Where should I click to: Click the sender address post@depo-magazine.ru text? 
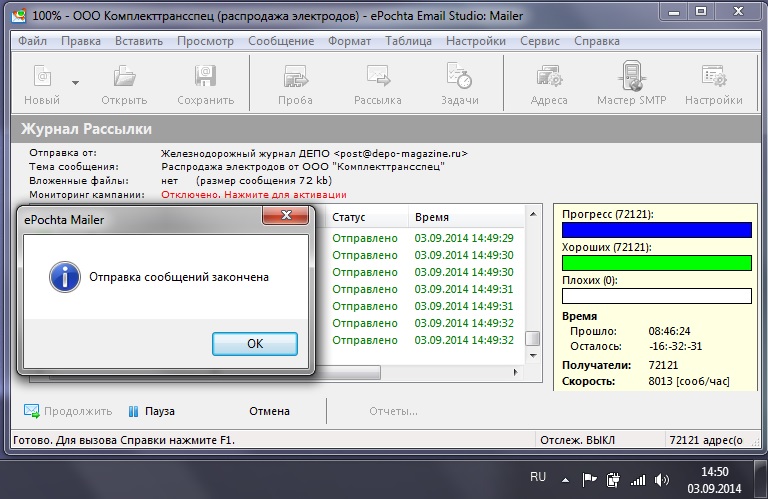tap(401, 154)
